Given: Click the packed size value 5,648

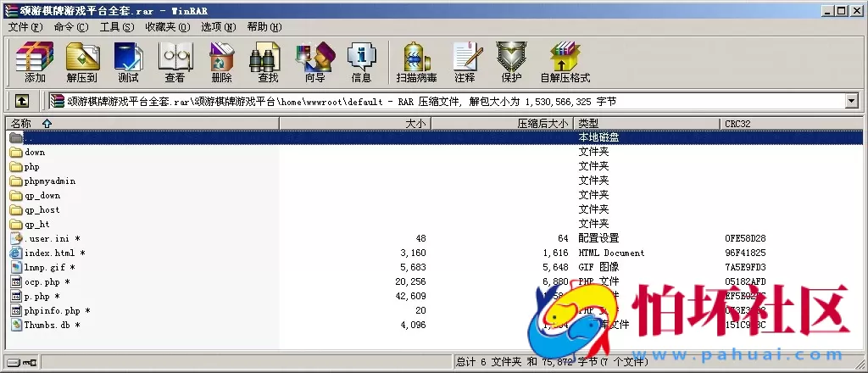Looking at the screenshot, I should tap(555, 267).
